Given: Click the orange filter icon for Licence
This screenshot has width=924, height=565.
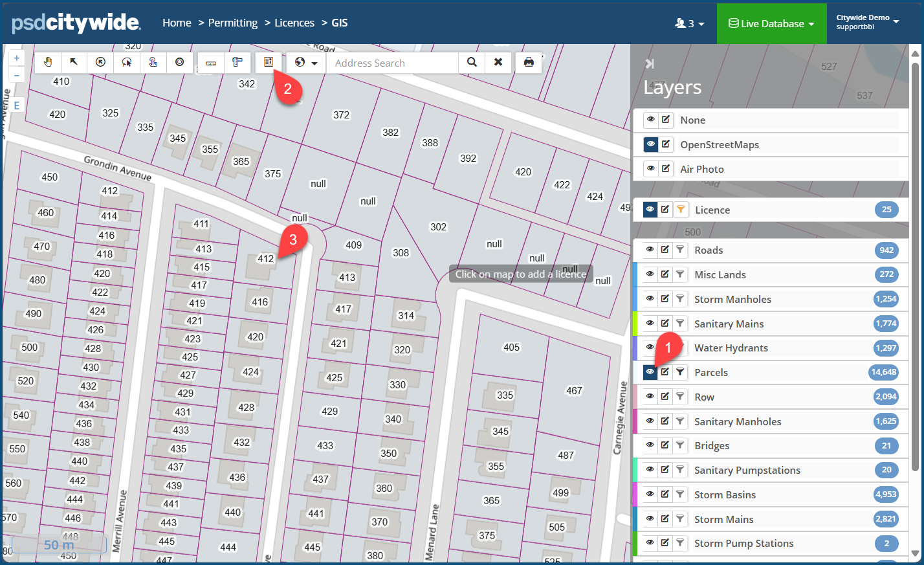Looking at the screenshot, I should tap(681, 210).
